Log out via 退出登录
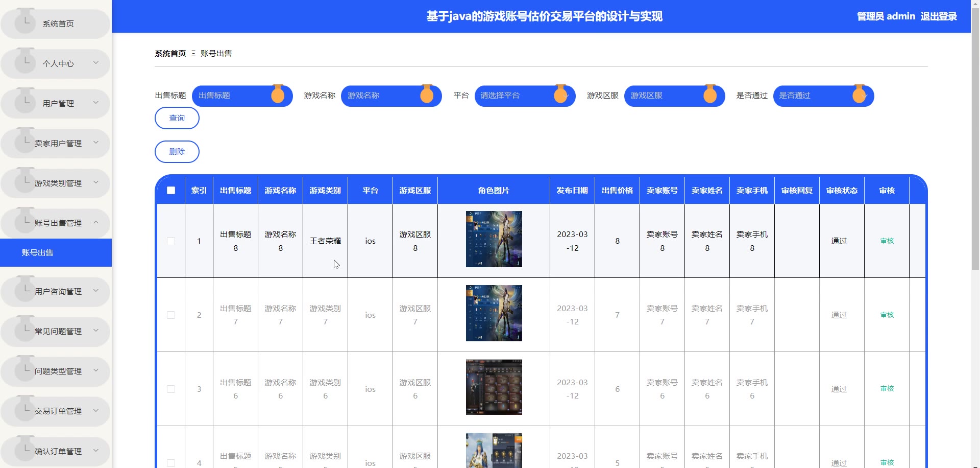Image resolution: width=980 pixels, height=468 pixels. pos(939,16)
